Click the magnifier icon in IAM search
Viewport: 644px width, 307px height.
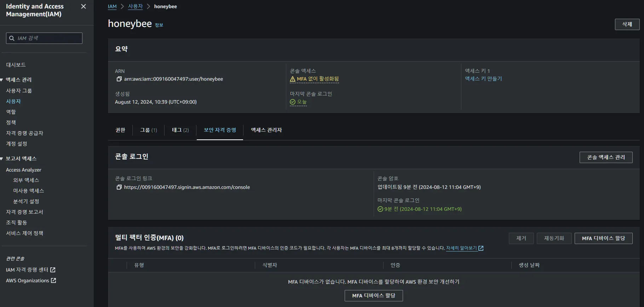click(x=12, y=38)
